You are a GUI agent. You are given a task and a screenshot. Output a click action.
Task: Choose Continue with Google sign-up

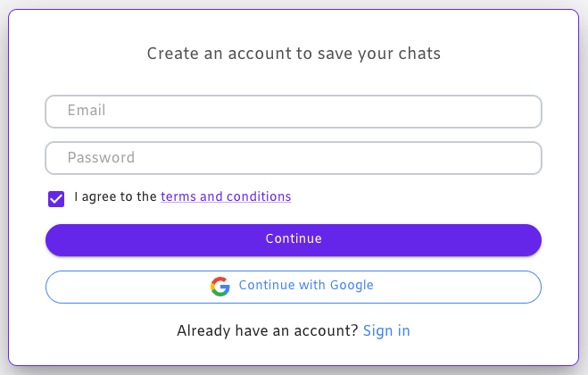(293, 287)
